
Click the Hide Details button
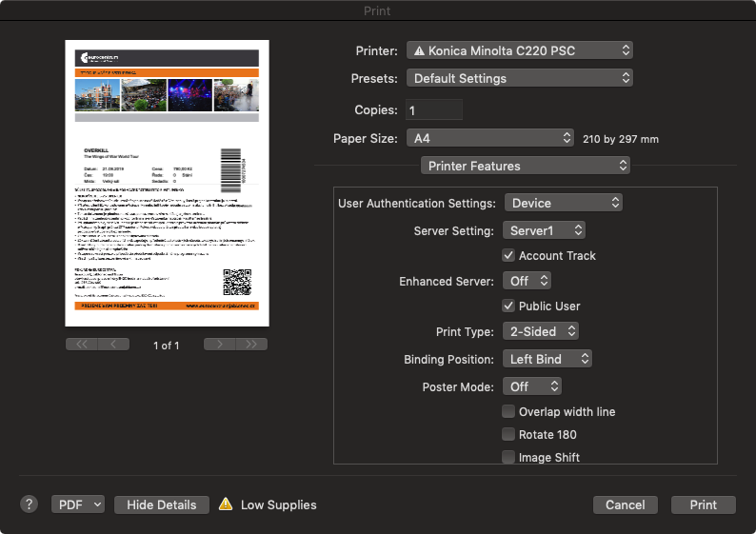[x=162, y=504]
